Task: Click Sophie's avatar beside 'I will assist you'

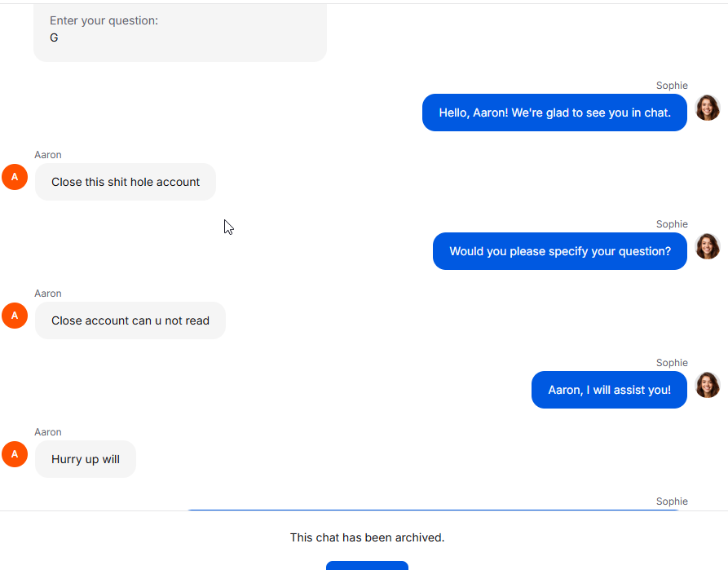Action: pos(707,385)
